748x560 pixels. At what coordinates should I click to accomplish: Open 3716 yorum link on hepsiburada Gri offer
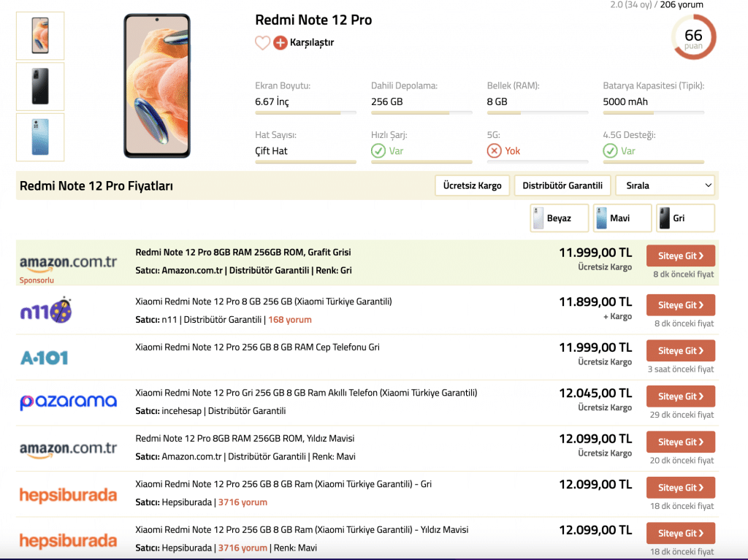[243, 502]
